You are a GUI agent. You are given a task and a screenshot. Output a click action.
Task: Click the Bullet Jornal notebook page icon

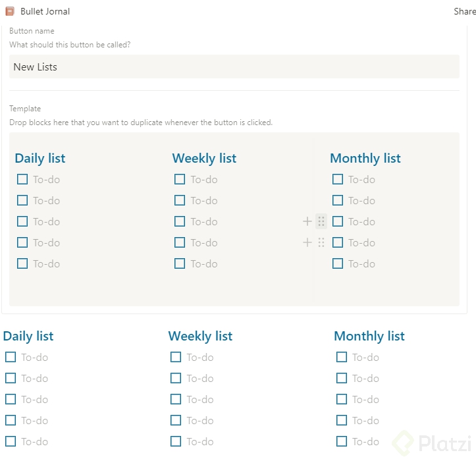click(10, 11)
